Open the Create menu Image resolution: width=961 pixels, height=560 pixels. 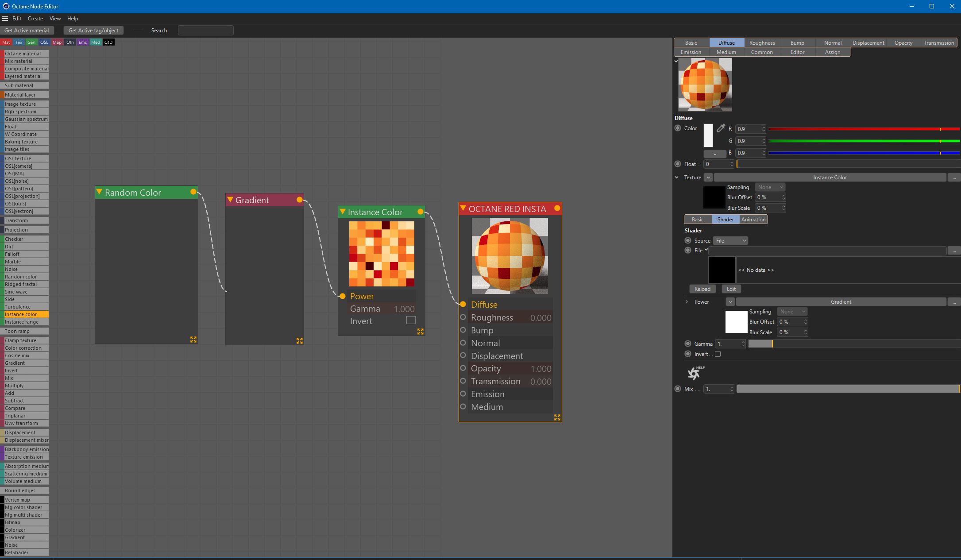click(35, 19)
